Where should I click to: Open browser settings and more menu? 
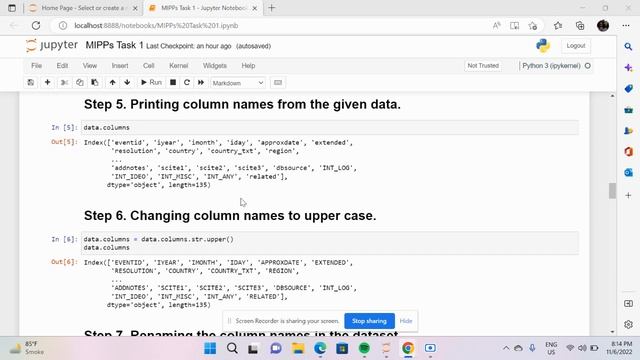click(x=626, y=26)
